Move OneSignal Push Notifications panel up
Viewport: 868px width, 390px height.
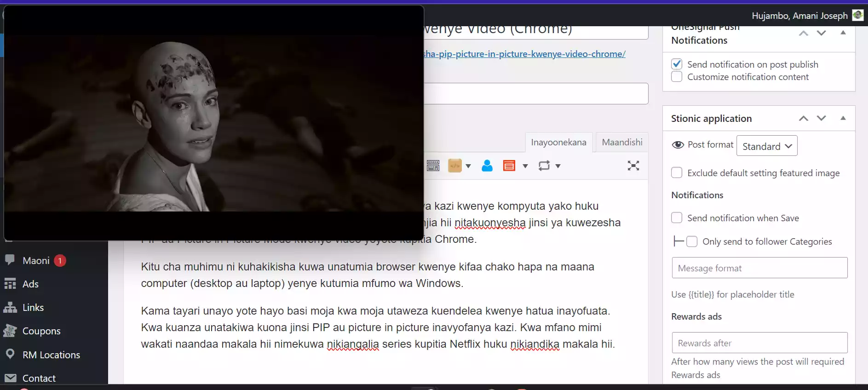804,33
